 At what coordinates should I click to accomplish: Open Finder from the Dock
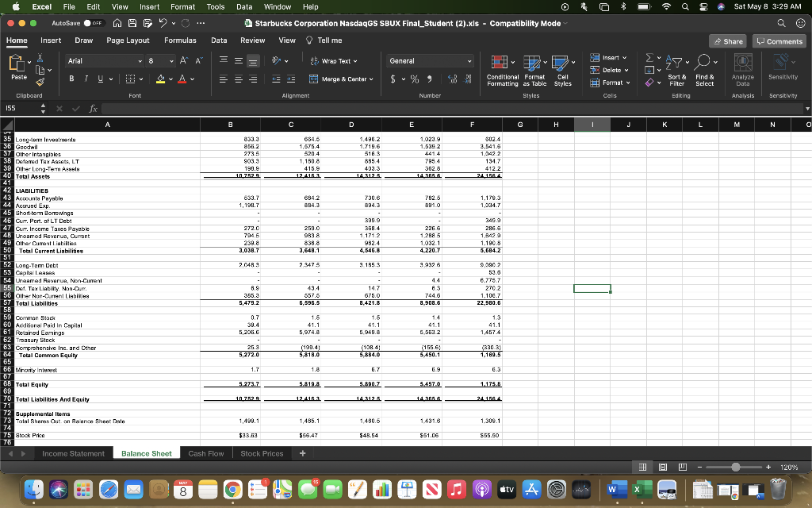(x=34, y=489)
